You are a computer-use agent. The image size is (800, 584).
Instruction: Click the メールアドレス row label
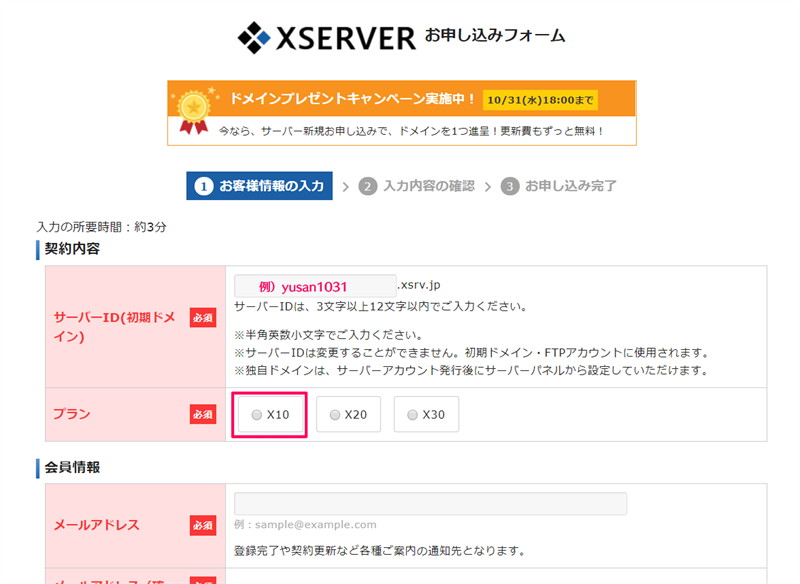tap(96, 525)
